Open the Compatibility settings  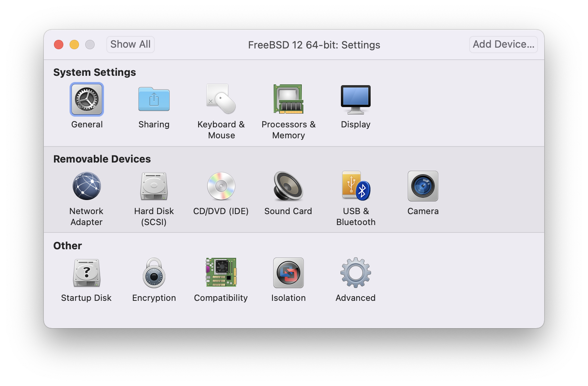(x=221, y=273)
